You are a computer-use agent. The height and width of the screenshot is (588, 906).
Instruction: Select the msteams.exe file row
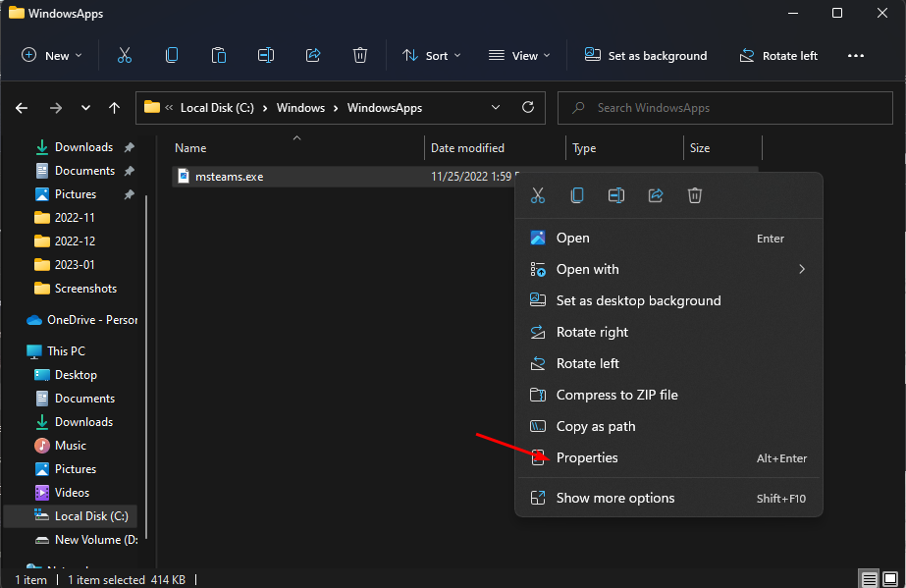(x=465, y=176)
